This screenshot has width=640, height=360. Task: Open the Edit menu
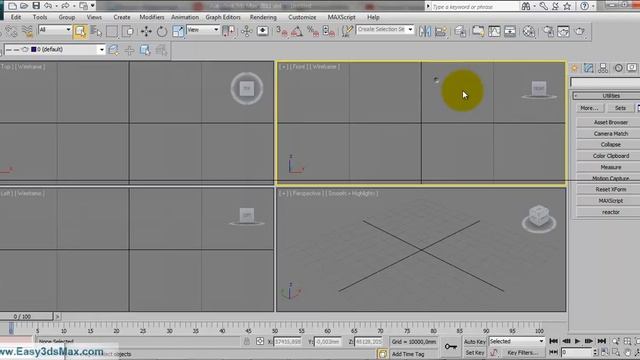click(x=16, y=17)
